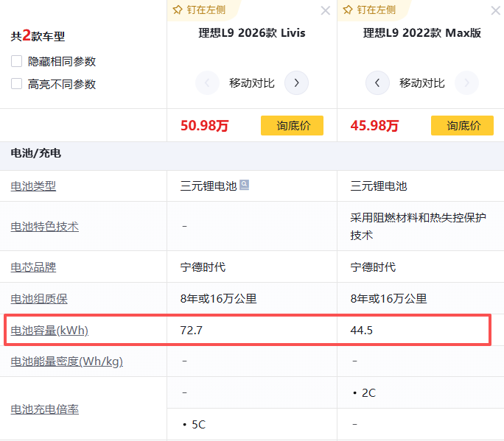Click the 理想L9 2026款 Livis title

click(x=252, y=32)
